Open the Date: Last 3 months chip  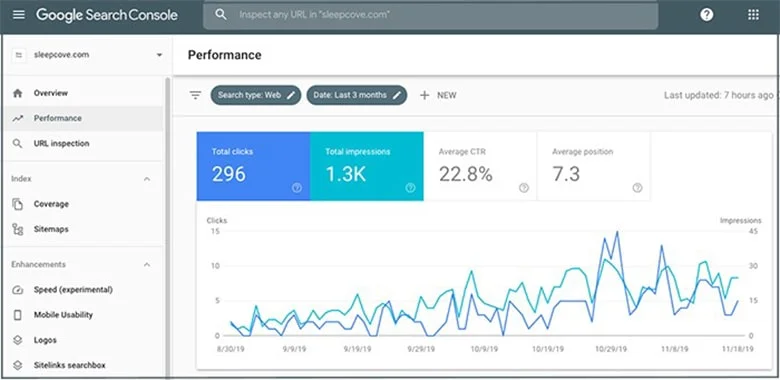[357, 95]
